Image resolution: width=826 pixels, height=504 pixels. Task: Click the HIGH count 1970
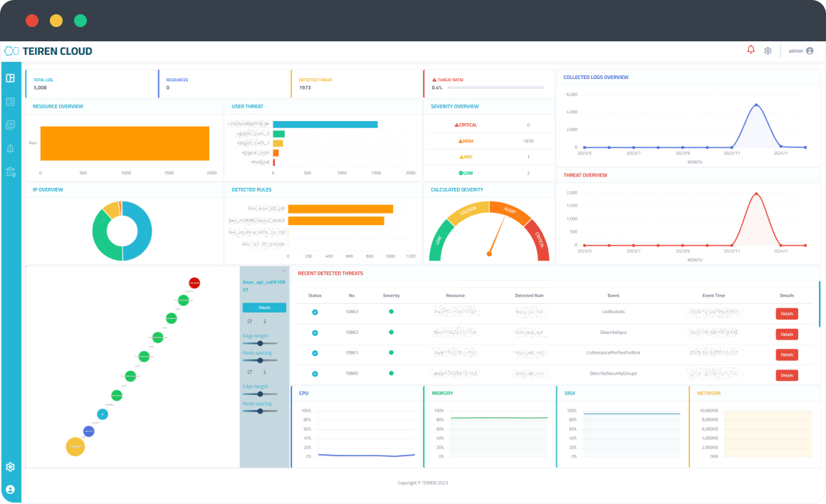click(x=528, y=141)
